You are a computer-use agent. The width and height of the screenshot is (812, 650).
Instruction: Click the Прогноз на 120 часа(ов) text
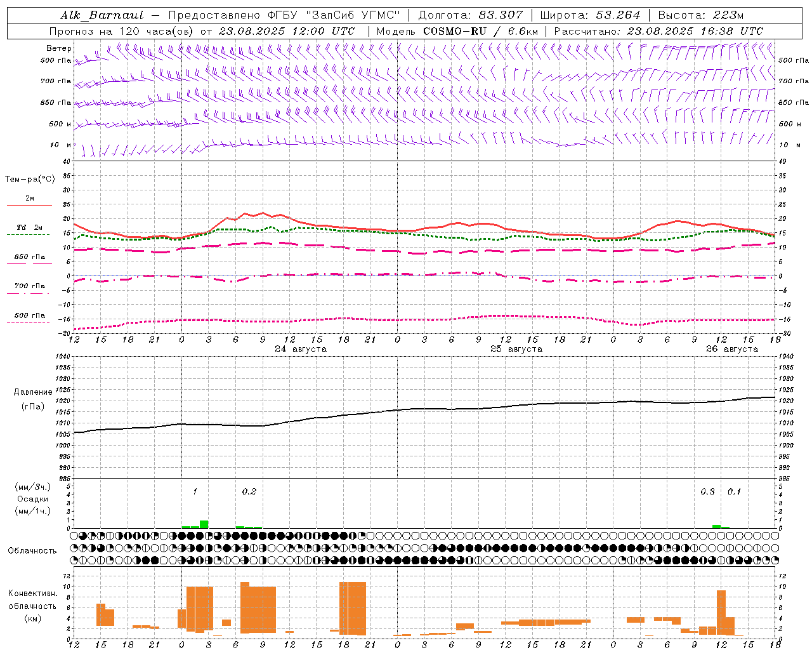(x=122, y=31)
